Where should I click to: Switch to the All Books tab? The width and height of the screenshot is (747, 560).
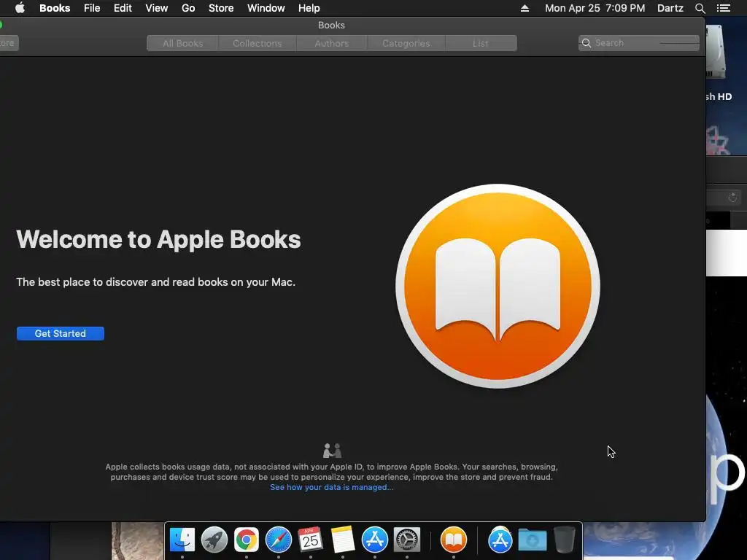click(183, 43)
